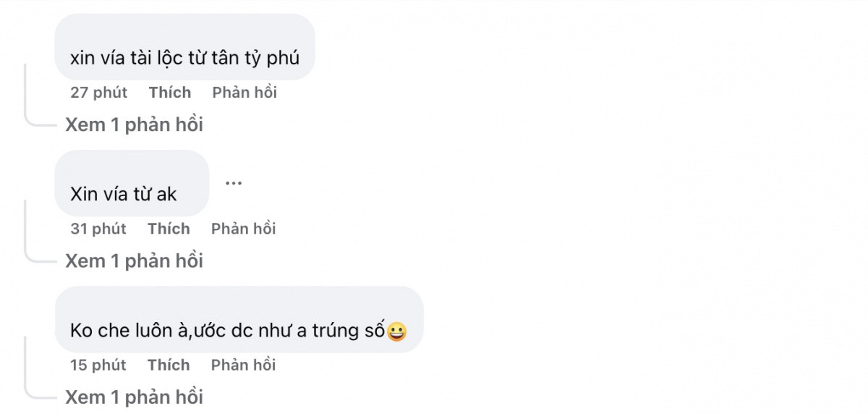Select the 'Ko che luôn à' comment text
This screenshot has width=868, height=414.
224,331
